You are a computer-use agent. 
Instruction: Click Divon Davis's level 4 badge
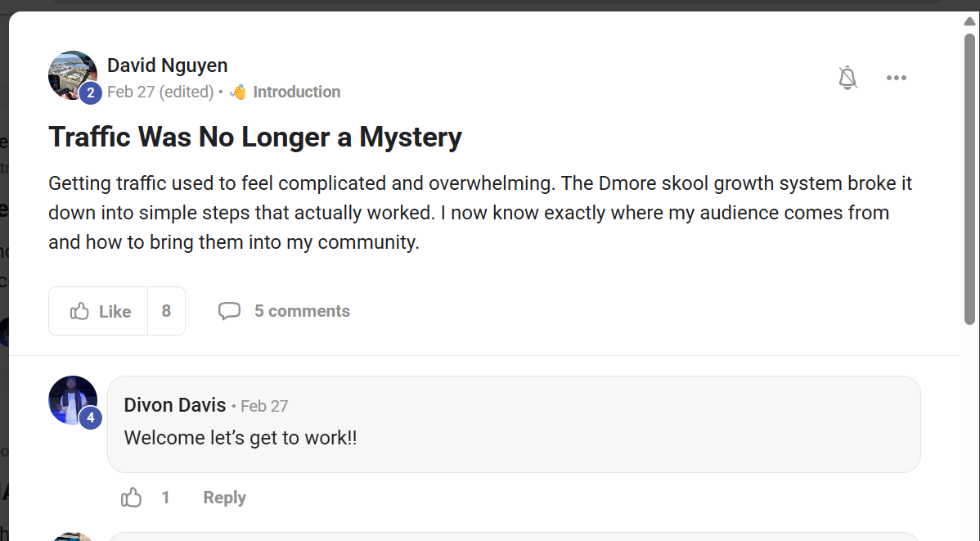90,418
